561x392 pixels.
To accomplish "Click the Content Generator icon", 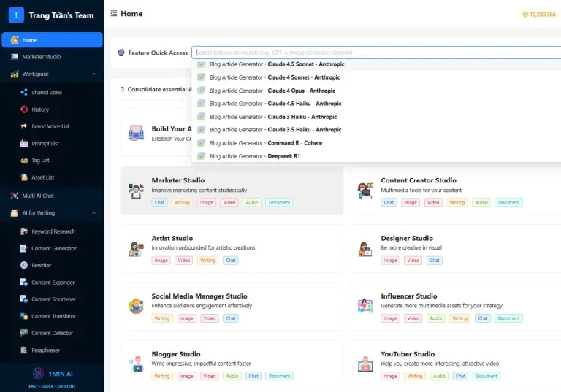I will [24, 248].
